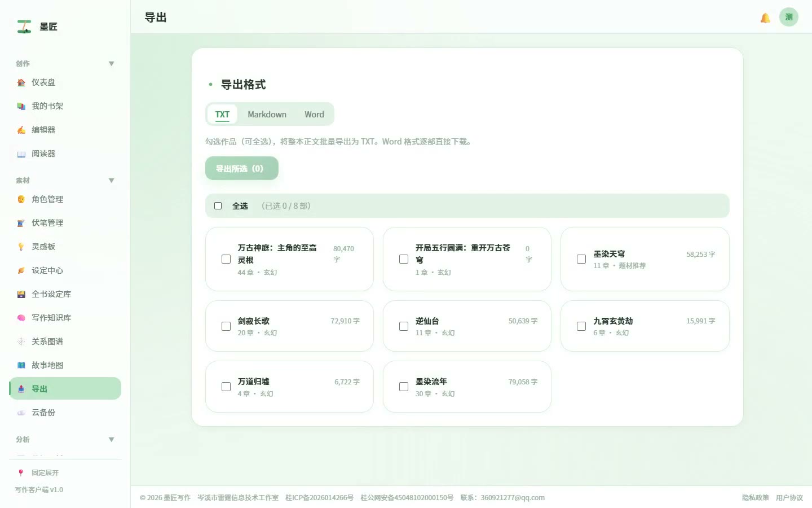The width and height of the screenshot is (812, 508).
Task: Click the 桂ICP备2026014266号 link
Action: [x=319, y=498]
